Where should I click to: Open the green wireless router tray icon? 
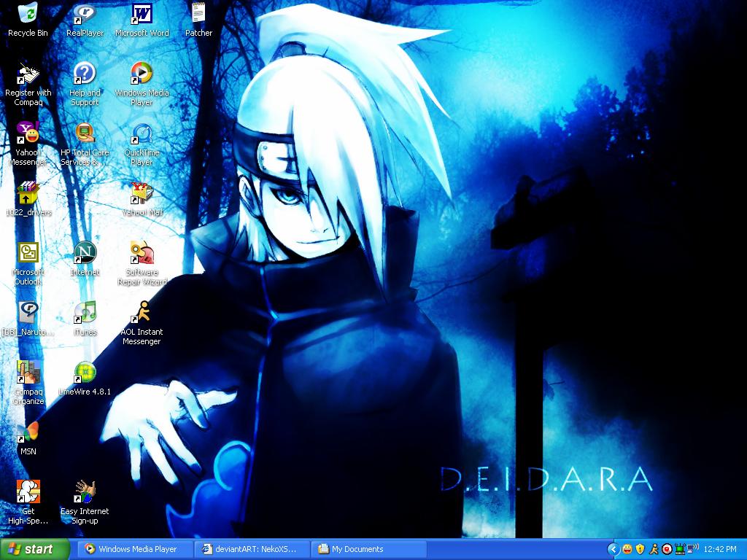[680, 550]
